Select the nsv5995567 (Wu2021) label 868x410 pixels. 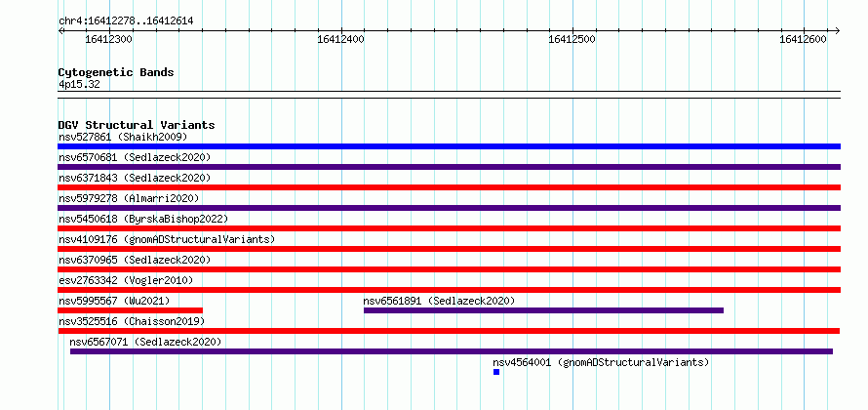[114, 301]
